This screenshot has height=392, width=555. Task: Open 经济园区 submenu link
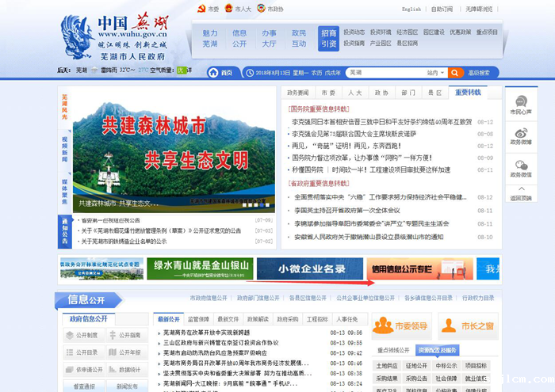pyautogui.click(x=407, y=32)
